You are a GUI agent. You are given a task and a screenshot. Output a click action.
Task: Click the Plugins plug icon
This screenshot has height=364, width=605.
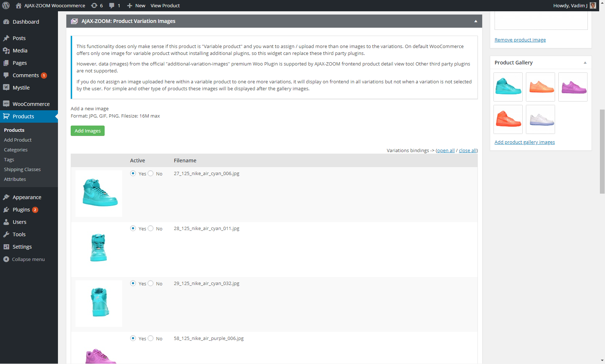click(x=6, y=210)
